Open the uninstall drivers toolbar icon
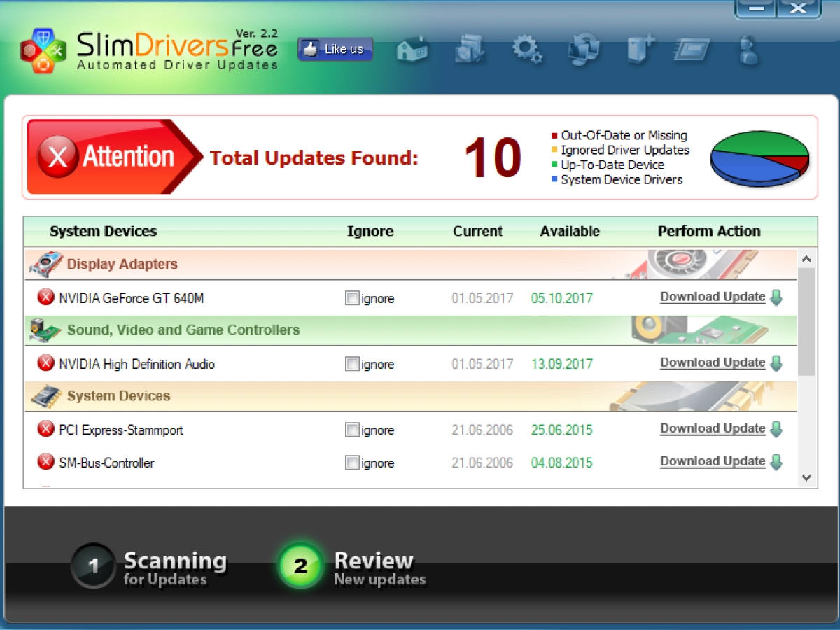840x630 pixels. 470,50
